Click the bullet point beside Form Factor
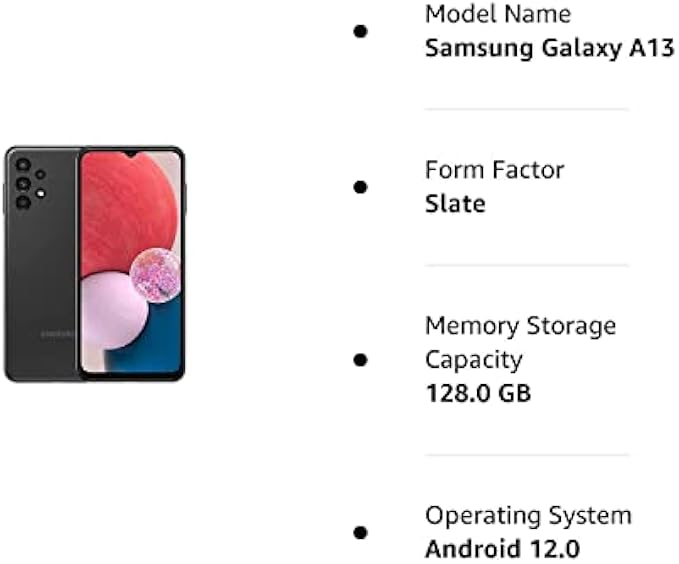This screenshot has width=679, height=564. [x=360, y=187]
